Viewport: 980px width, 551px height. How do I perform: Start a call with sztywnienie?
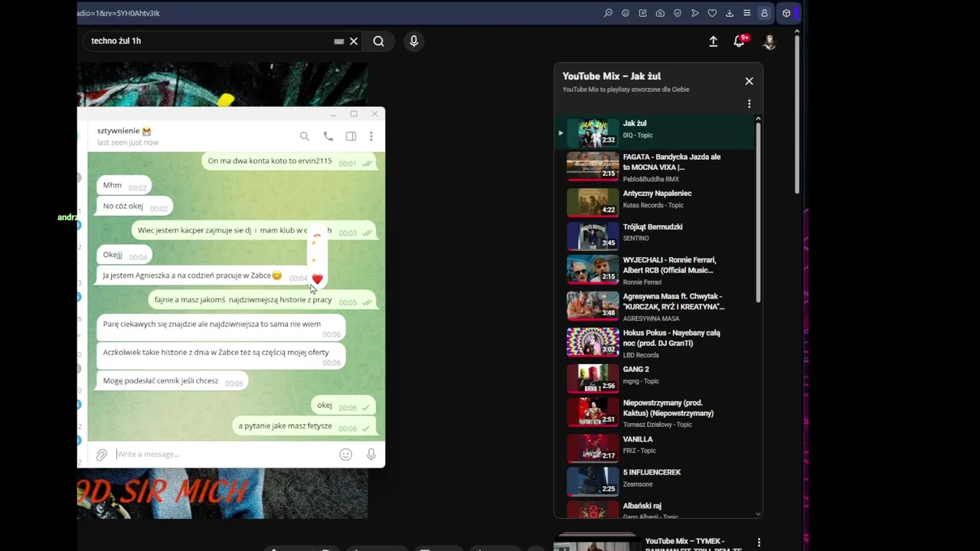pos(328,136)
